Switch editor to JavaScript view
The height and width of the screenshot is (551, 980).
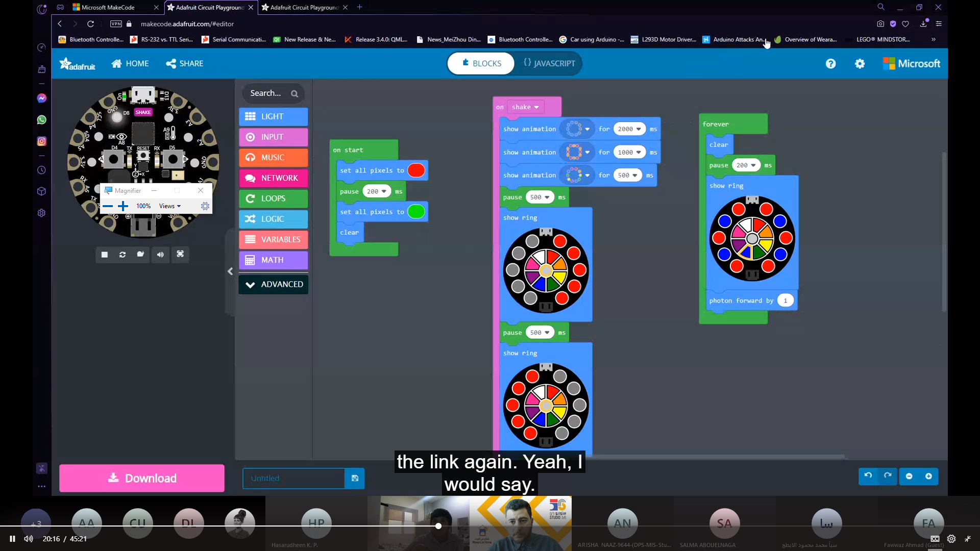click(x=549, y=64)
